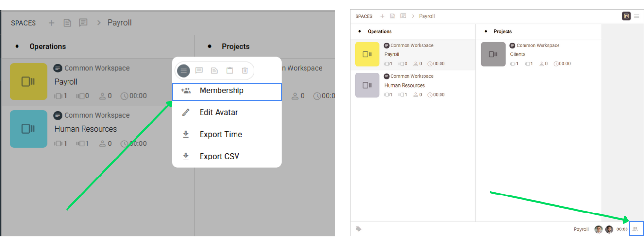Choose Edit Avatar from the popup menu
The height and width of the screenshot is (248, 644).
point(219,113)
